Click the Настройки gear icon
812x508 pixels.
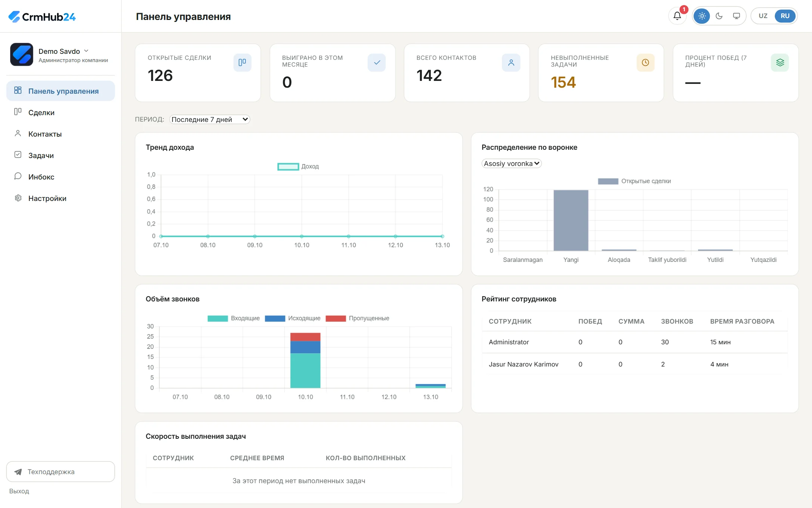tap(18, 198)
